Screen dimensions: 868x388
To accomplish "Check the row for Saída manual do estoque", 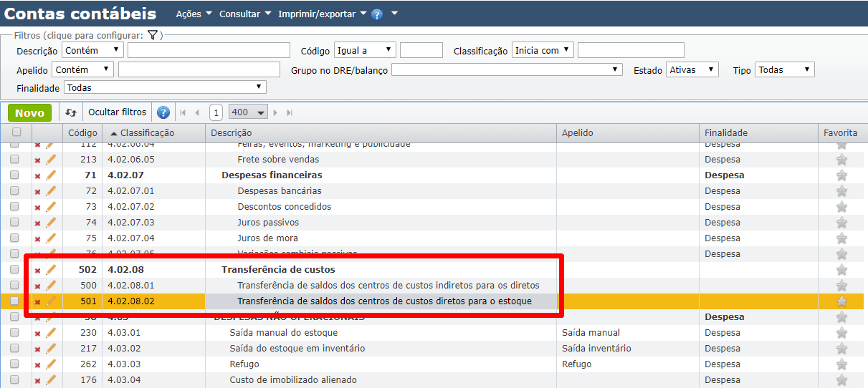I will [14, 332].
